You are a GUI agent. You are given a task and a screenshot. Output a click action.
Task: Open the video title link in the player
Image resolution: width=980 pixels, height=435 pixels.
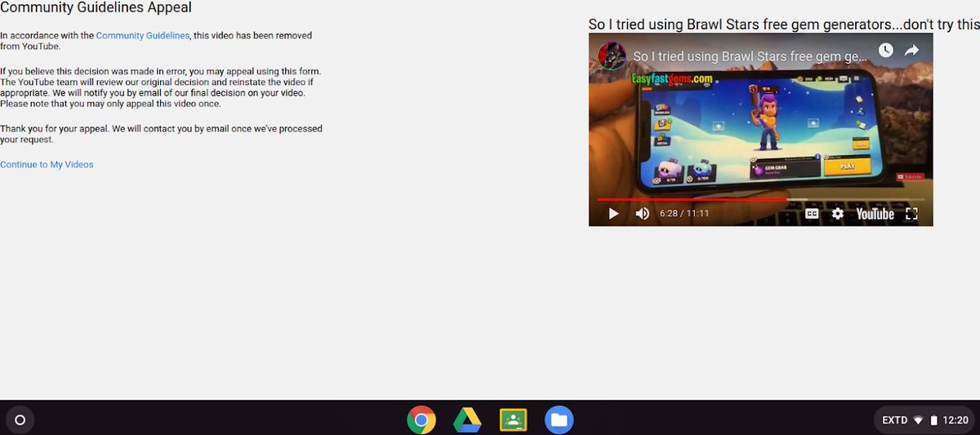click(750, 56)
